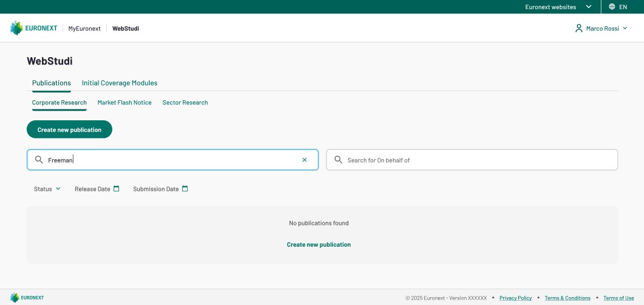Click the globe language icon

612,7
